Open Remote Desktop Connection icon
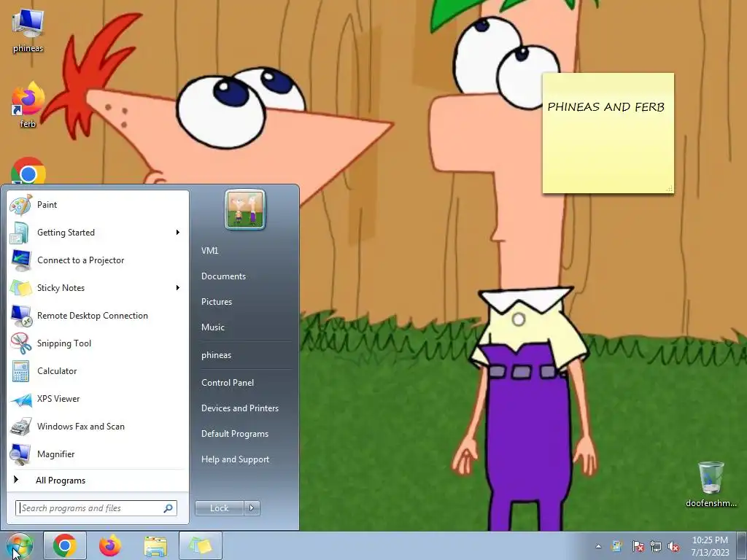Screen dimensions: 747x560 21,315
